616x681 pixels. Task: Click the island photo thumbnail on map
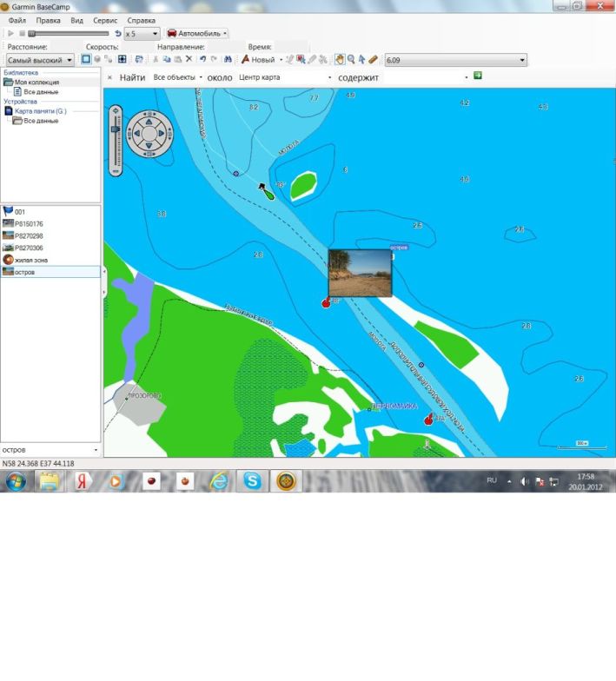360,274
